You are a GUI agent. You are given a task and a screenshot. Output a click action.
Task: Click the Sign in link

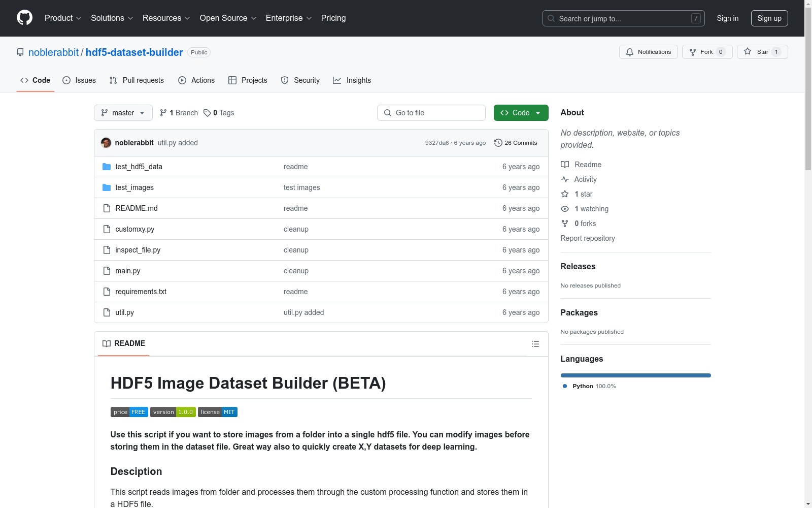728,18
